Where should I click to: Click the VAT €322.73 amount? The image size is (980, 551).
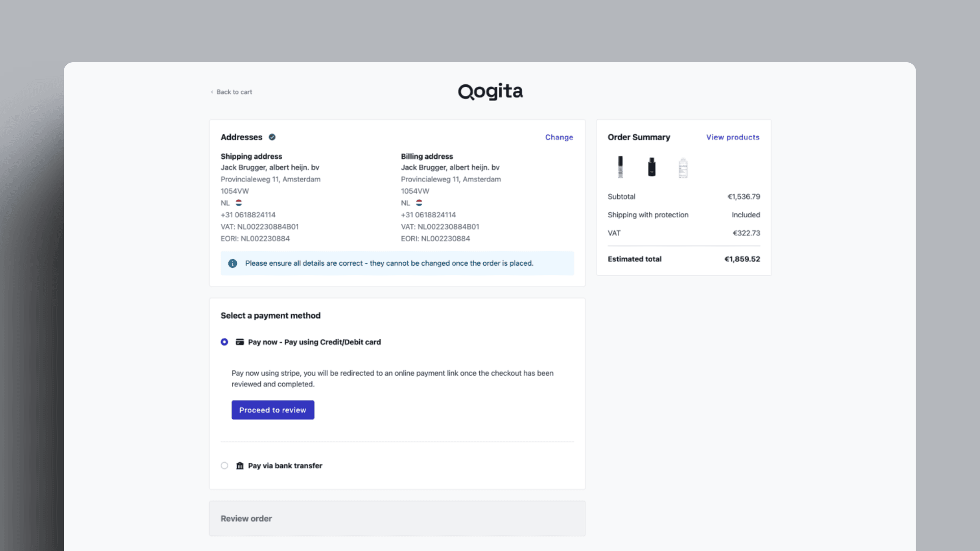click(x=746, y=233)
